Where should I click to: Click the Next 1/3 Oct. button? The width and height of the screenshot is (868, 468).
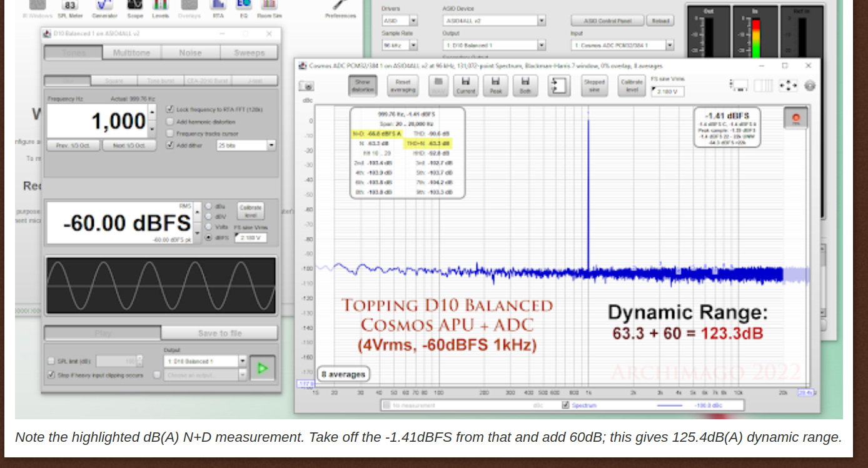click(128, 145)
